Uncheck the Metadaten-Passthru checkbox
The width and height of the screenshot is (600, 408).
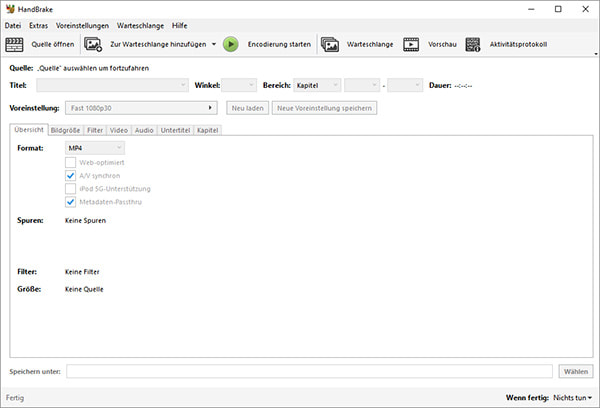pos(70,202)
